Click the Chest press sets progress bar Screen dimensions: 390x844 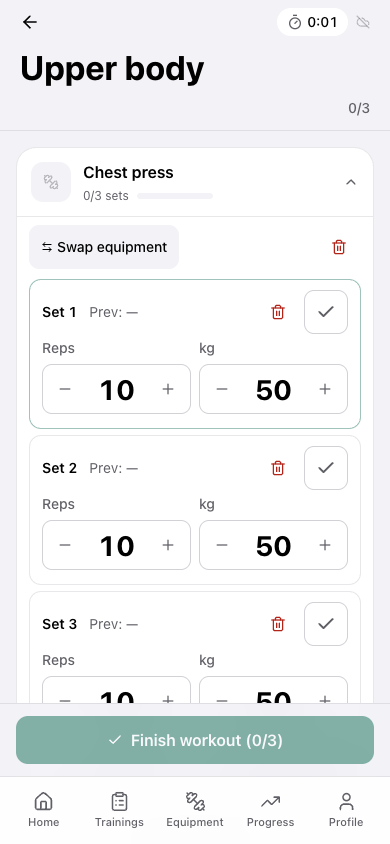(x=175, y=196)
